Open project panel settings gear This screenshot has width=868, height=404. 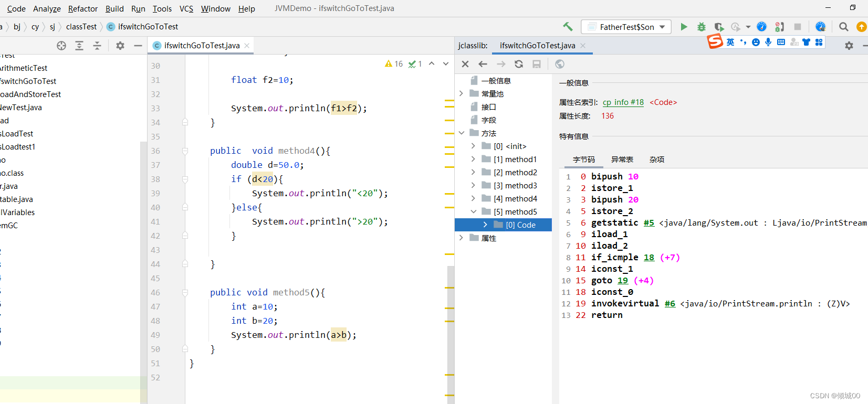tap(120, 46)
